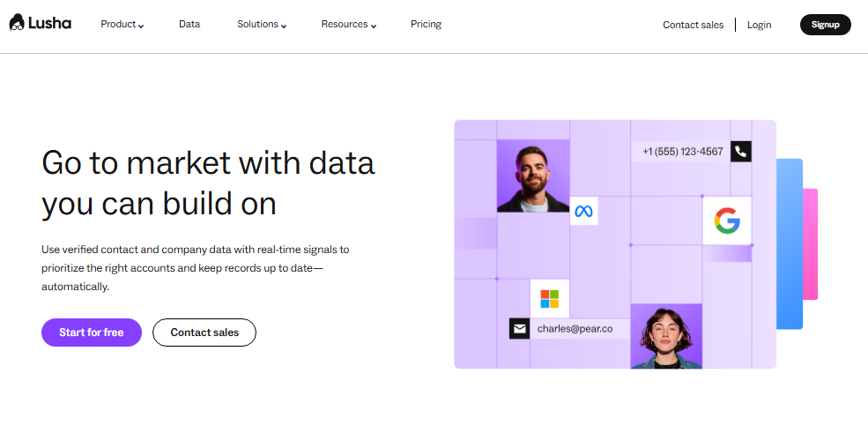Click the Meta logo tile
Viewport: 868px width, 426px height.
tap(584, 211)
